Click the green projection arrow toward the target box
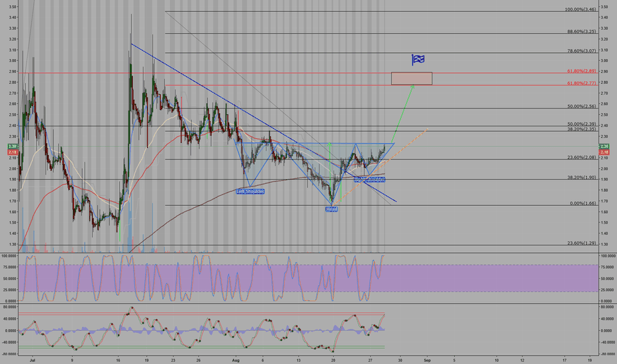 pos(403,114)
